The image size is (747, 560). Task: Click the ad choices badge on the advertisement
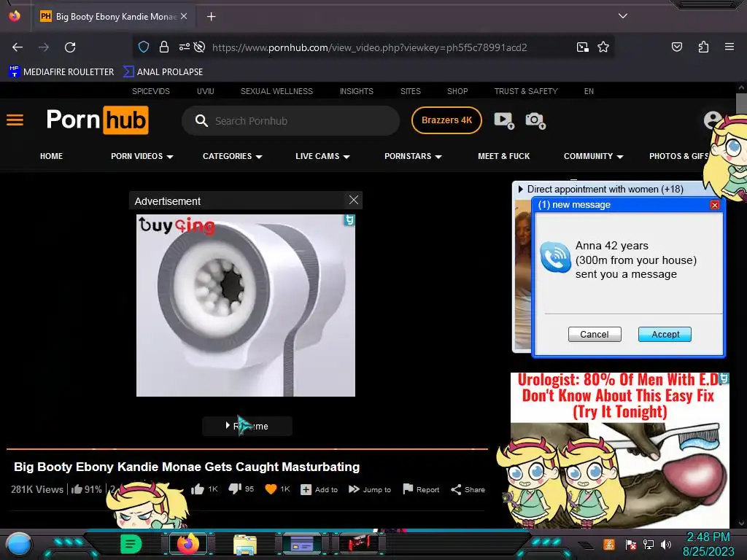point(349,220)
